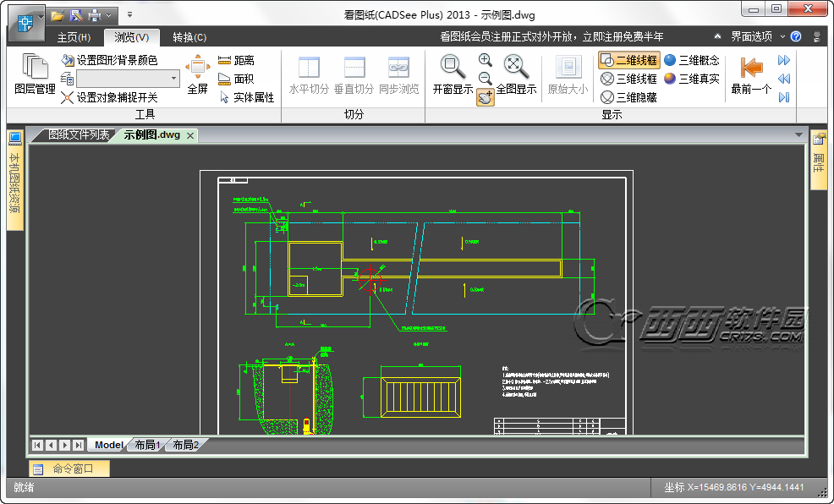Image resolution: width=834 pixels, height=504 pixels.
Task: Switch to 浏览(V) ribbon tab
Action: click(x=131, y=37)
